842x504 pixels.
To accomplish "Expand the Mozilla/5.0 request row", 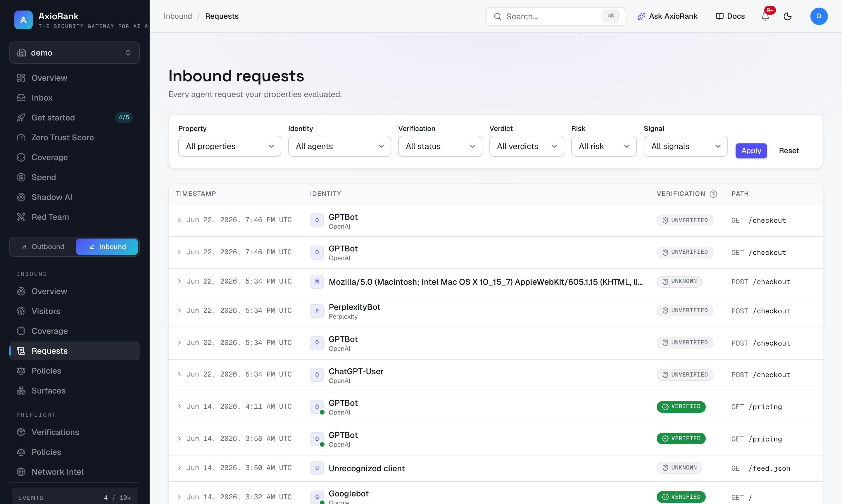I will coord(179,281).
